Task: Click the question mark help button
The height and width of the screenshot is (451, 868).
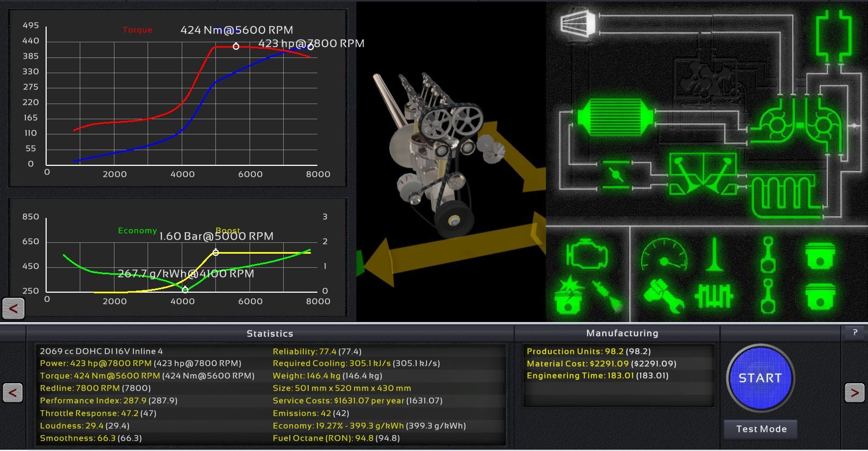Action: pos(855,332)
